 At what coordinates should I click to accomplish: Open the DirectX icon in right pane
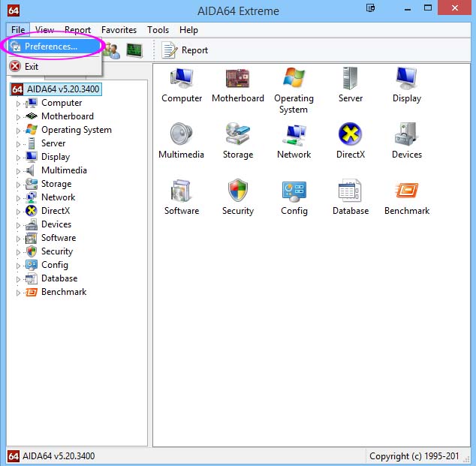tap(350, 134)
